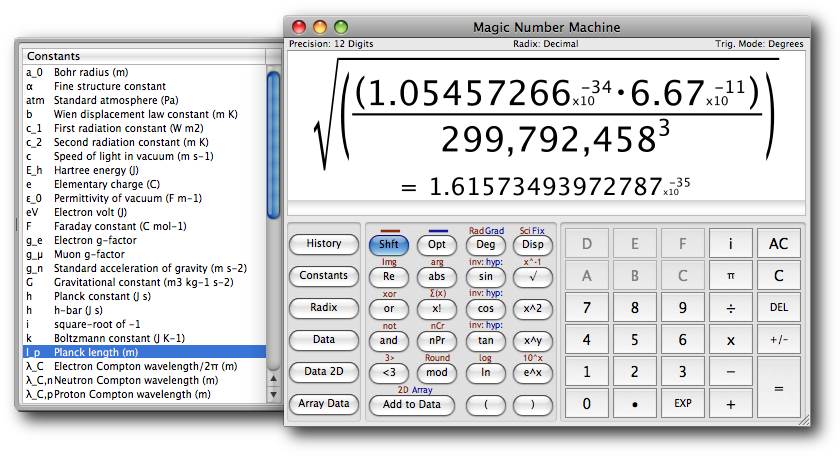The height and width of the screenshot is (456, 840).
Task: Click the DEL delete key
Action: coord(779,308)
